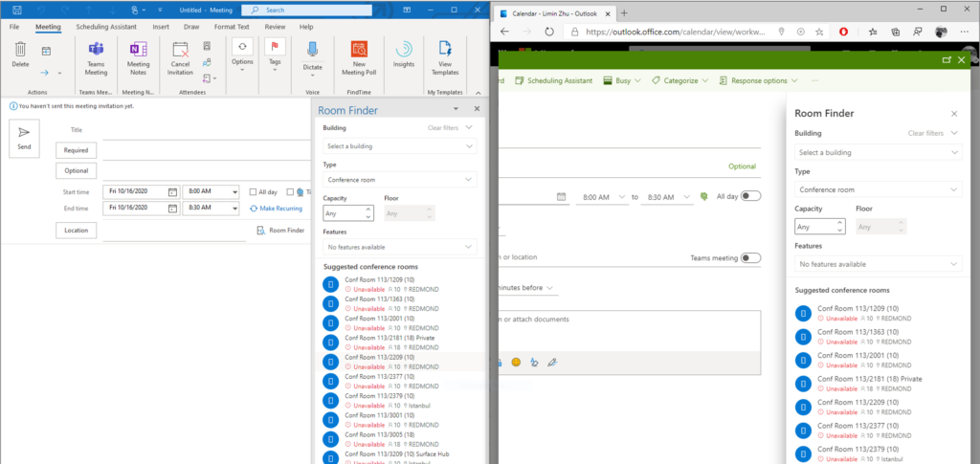980x464 pixels.
Task: Start a New Meeting Poll
Action: pos(359,58)
